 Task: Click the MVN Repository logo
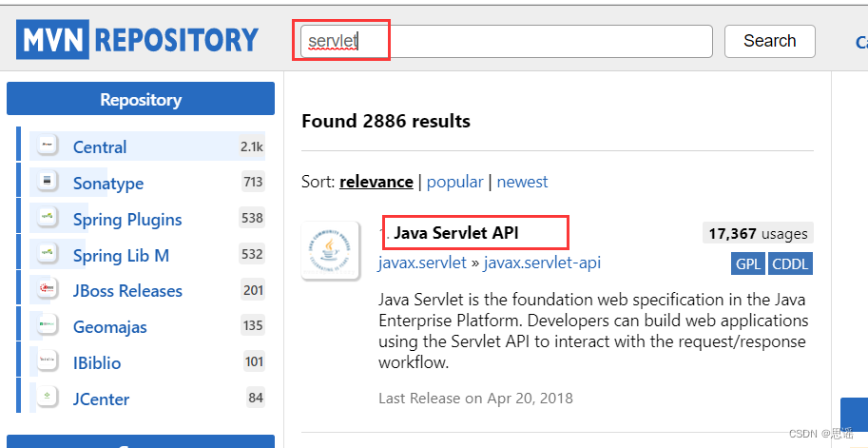[x=138, y=40]
